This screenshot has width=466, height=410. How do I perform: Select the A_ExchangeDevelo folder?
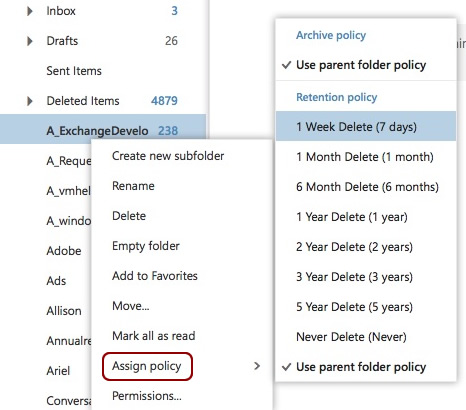tap(103, 129)
